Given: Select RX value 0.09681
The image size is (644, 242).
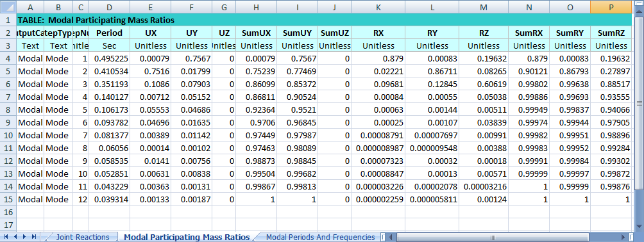Looking at the screenshot, I should point(378,84).
